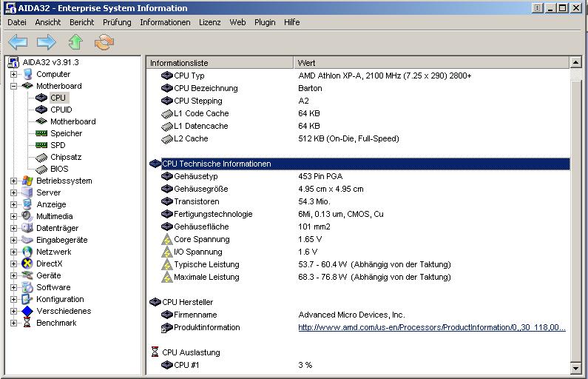This screenshot has height=379, width=588.
Task: Select the Fertigungstechnologie row
Action: pyautogui.click(x=359, y=214)
